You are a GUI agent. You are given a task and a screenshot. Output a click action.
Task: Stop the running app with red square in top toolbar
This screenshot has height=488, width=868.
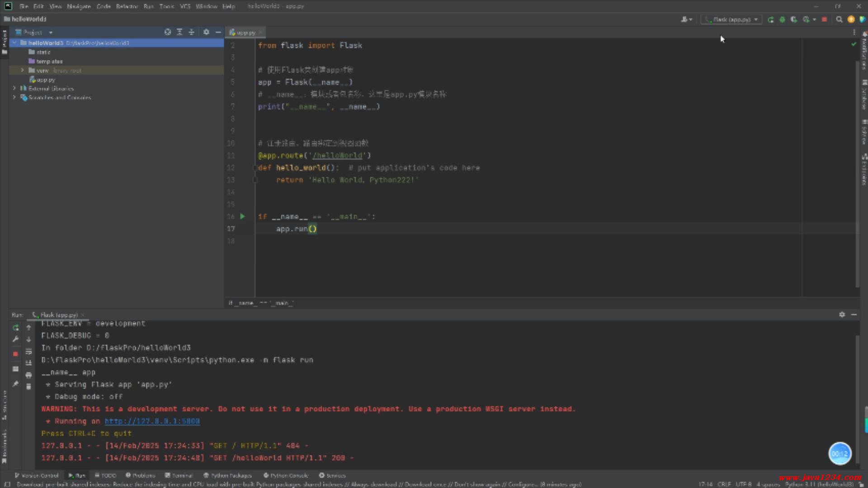point(825,19)
